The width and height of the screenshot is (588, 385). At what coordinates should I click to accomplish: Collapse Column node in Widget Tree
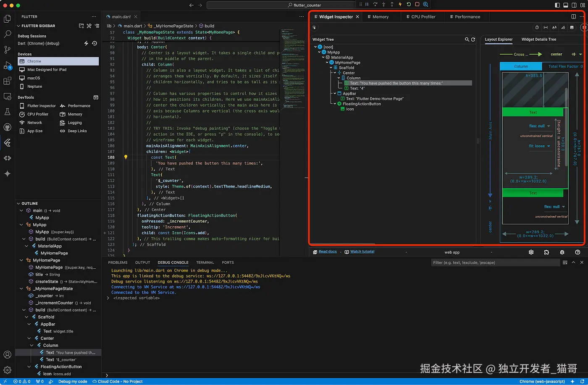coord(339,78)
